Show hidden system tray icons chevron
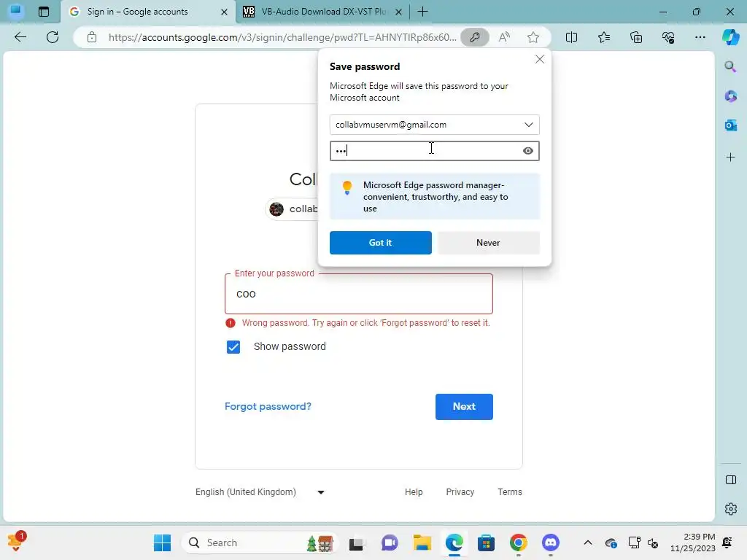The image size is (747, 560). pyautogui.click(x=587, y=542)
